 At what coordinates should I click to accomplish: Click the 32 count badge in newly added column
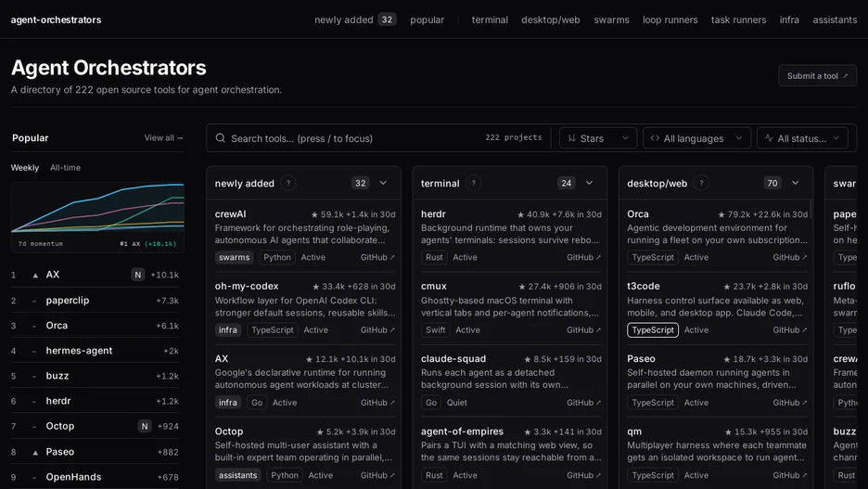[361, 184]
